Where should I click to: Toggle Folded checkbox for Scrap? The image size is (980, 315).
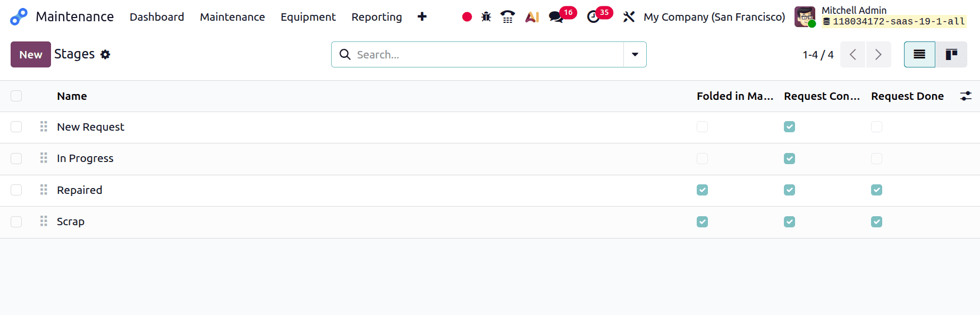(702, 222)
